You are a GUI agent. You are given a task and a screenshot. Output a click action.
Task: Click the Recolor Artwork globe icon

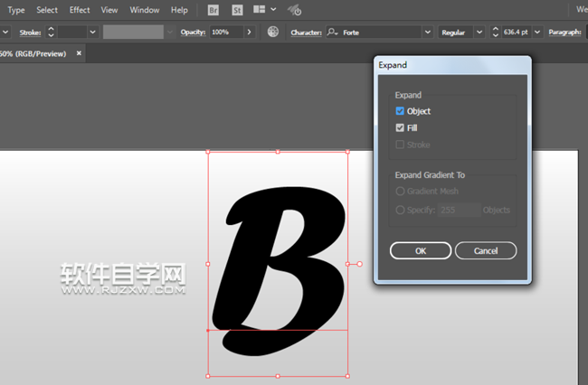[x=273, y=32]
